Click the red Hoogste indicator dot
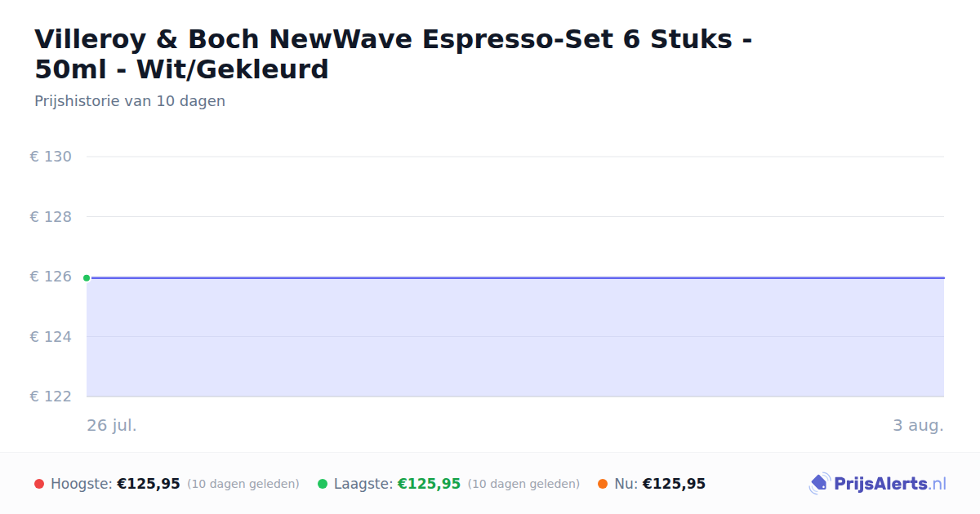This screenshot has height=514, width=980. (39, 484)
